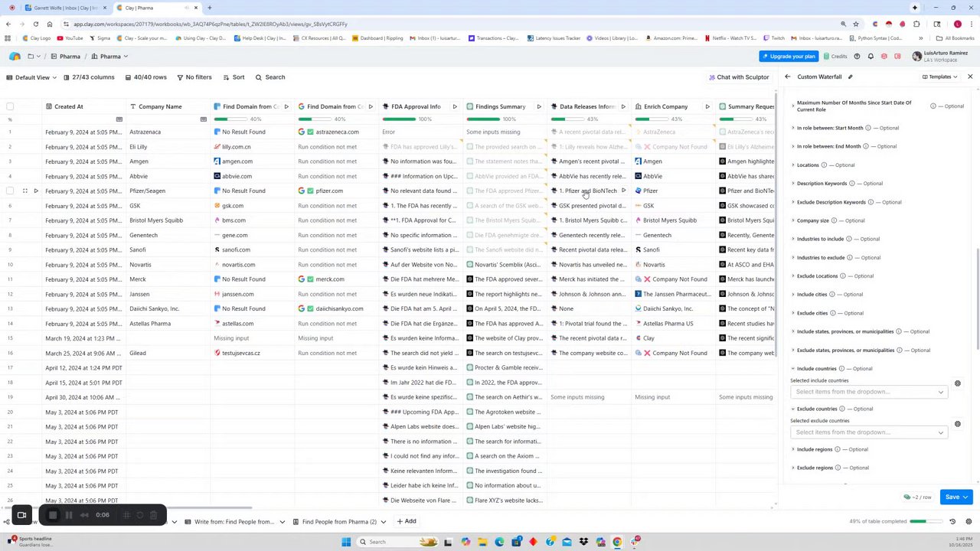This screenshot has width=980, height=551.
Task: Expand the Industries to include section
Action: pos(792,239)
